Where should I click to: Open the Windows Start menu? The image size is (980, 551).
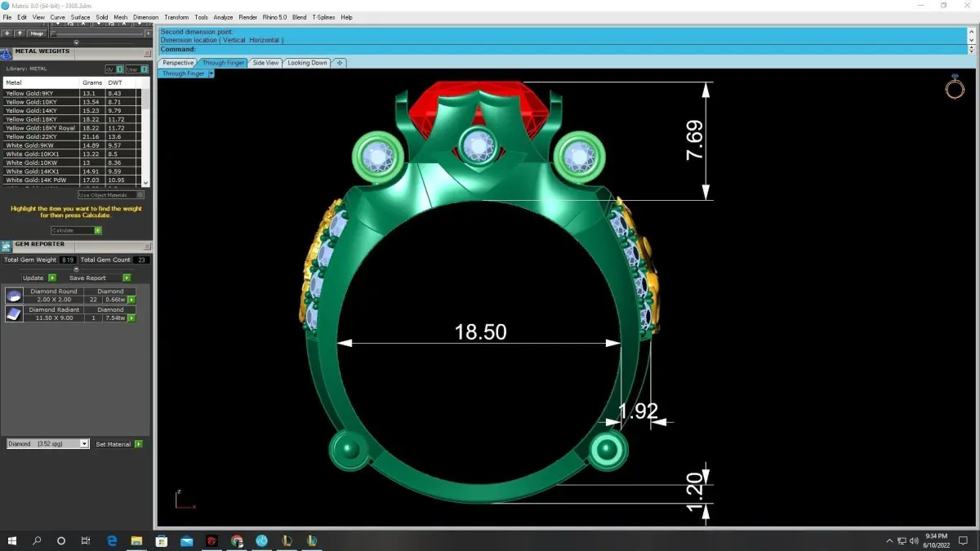tap(12, 540)
